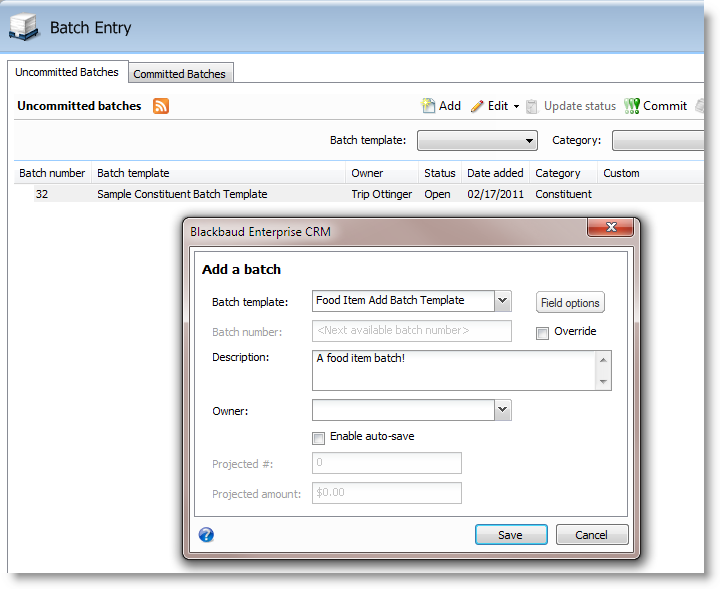Viewport: 720px width, 589px height.
Task: Click the Projected # field
Action: (387, 463)
